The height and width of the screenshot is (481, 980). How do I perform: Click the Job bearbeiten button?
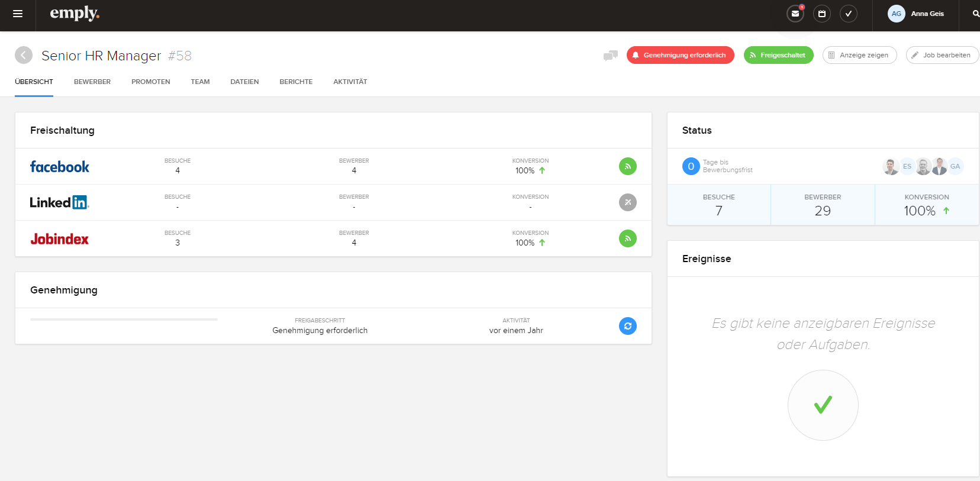(x=942, y=55)
